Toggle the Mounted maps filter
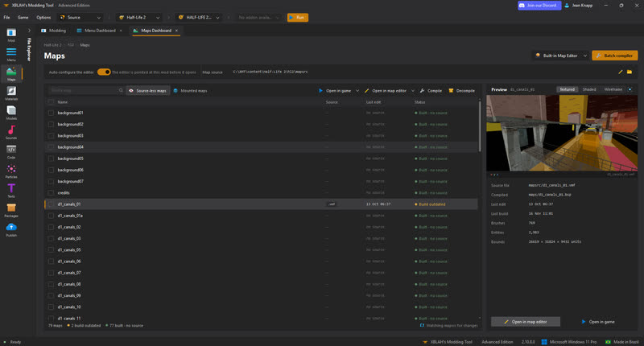The height and width of the screenshot is (346, 644). tap(190, 91)
